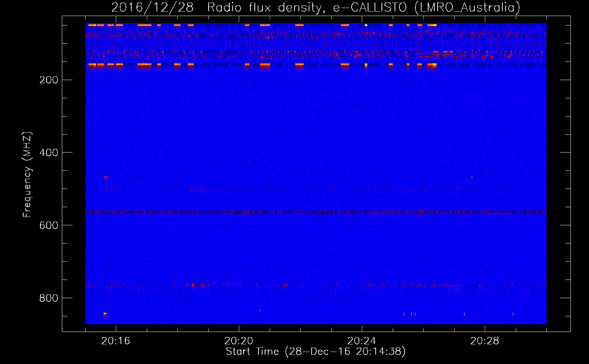Screen dimensions: 589x364
Task: Click the 400 frequency tick label
Action: (49, 153)
